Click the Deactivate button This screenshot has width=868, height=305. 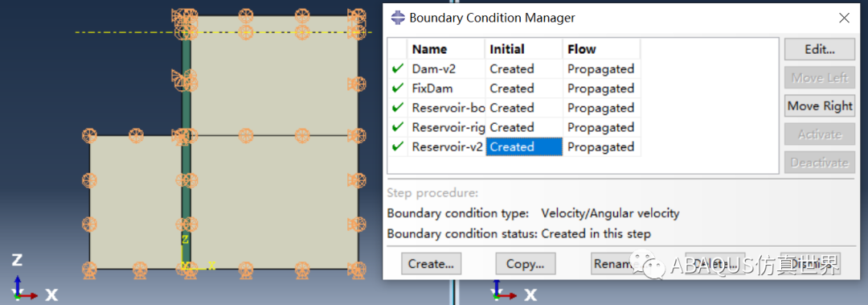coord(819,163)
